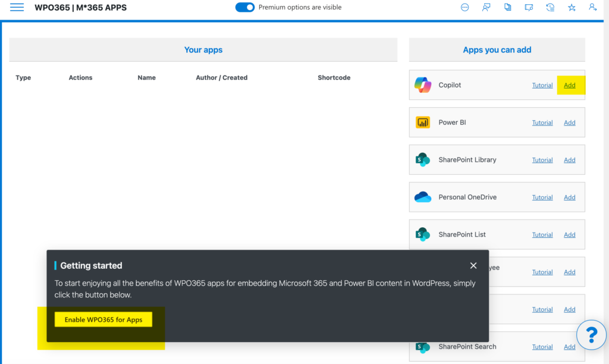Click the Getting started heading text

tap(91, 265)
